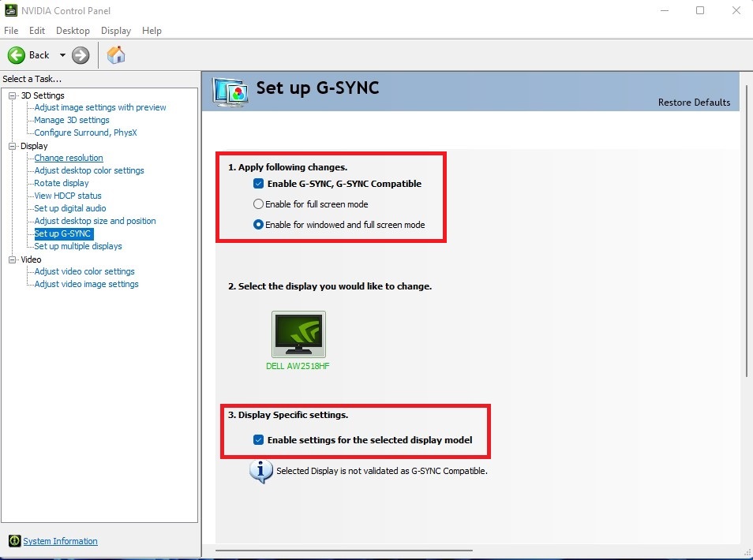Minimize the NVIDIA Control Panel window
The height and width of the screenshot is (560, 753).
coord(665,10)
